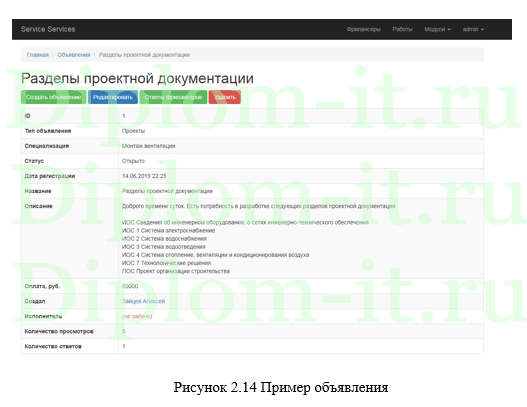Image resolution: width=527 pixels, height=407 pixels.
Task: Click the status value Открыто
Action: 133,161
